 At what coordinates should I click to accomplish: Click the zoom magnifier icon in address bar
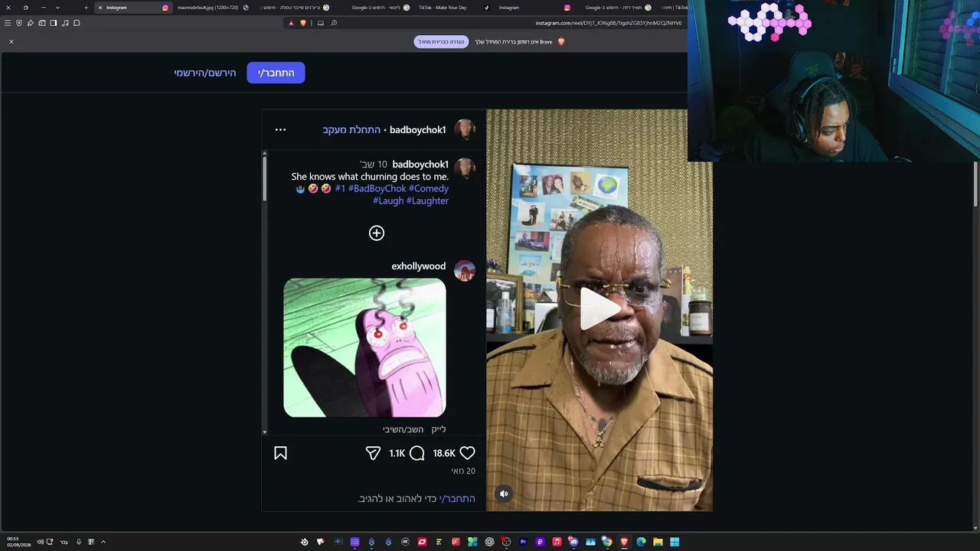(334, 23)
